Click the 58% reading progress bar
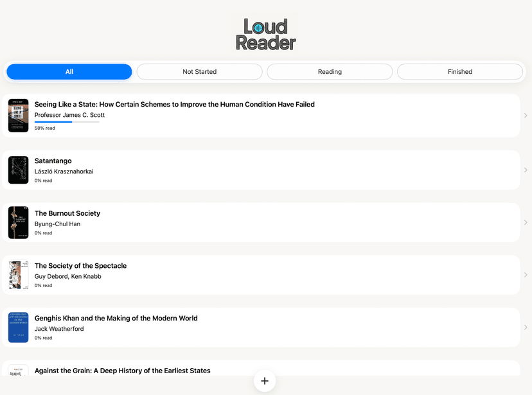The width and height of the screenshot is (532, 395). [67, 122]
